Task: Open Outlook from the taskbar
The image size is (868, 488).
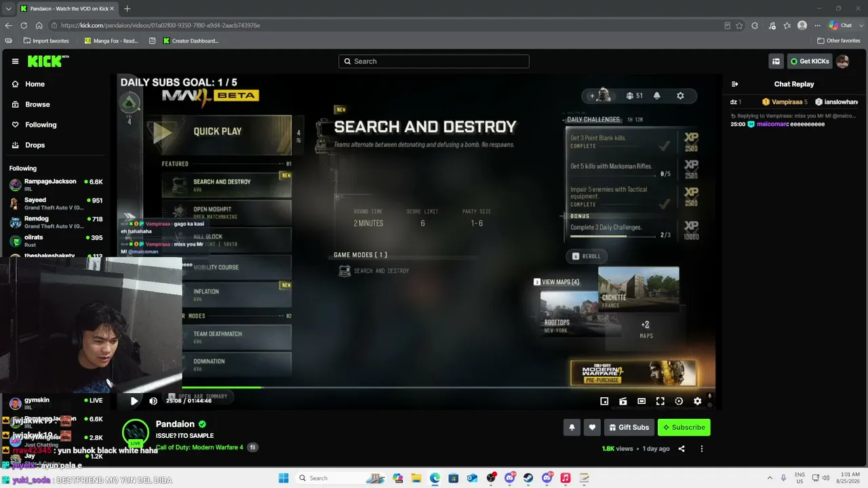Action: (472, 478)
